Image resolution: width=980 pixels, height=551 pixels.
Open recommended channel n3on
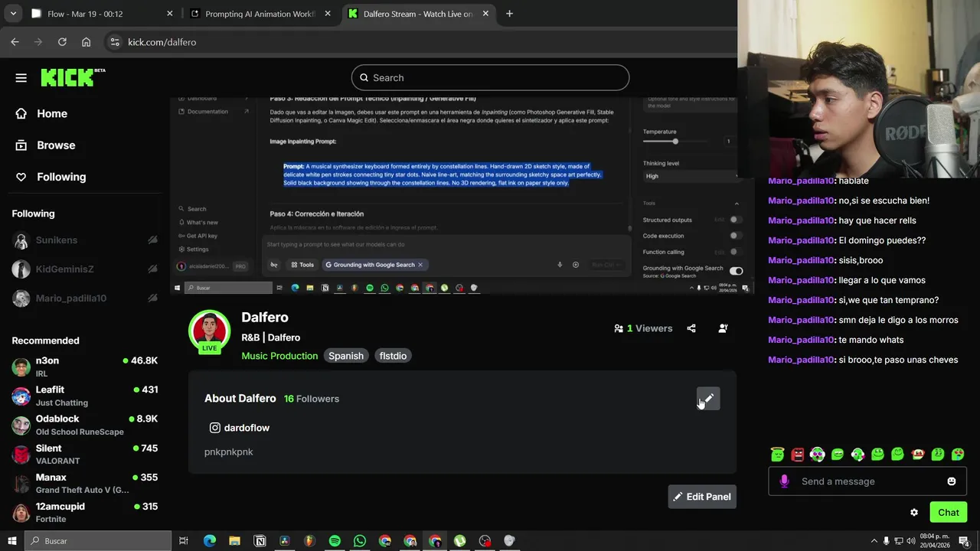pyautogui.click(x=85, y=367)
